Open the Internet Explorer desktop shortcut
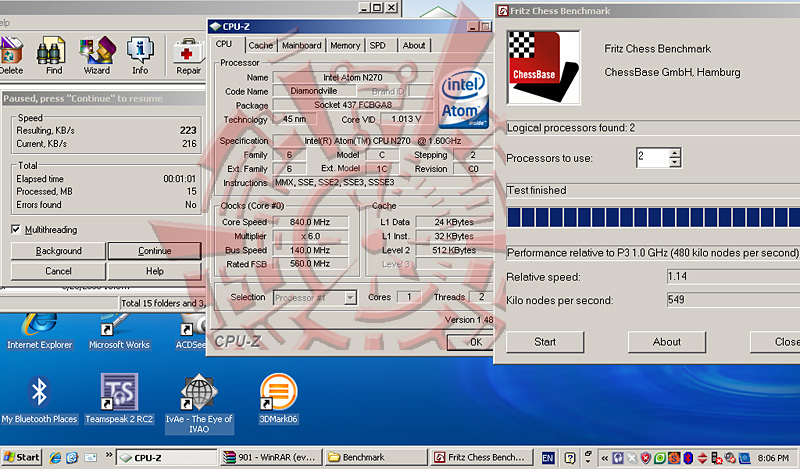The width and height of the screenshot is (800, 469). pos(39,333)
